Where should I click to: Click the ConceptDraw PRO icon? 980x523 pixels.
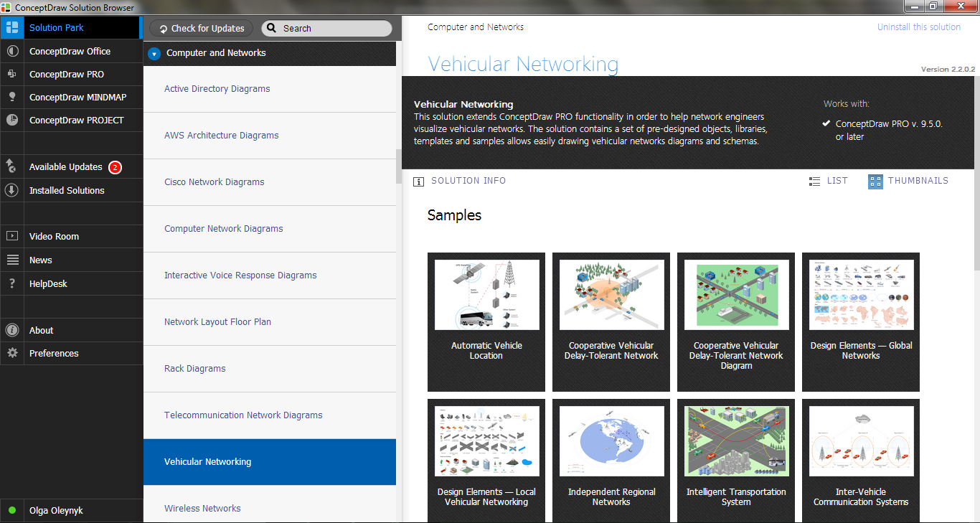tap(11, 74)
